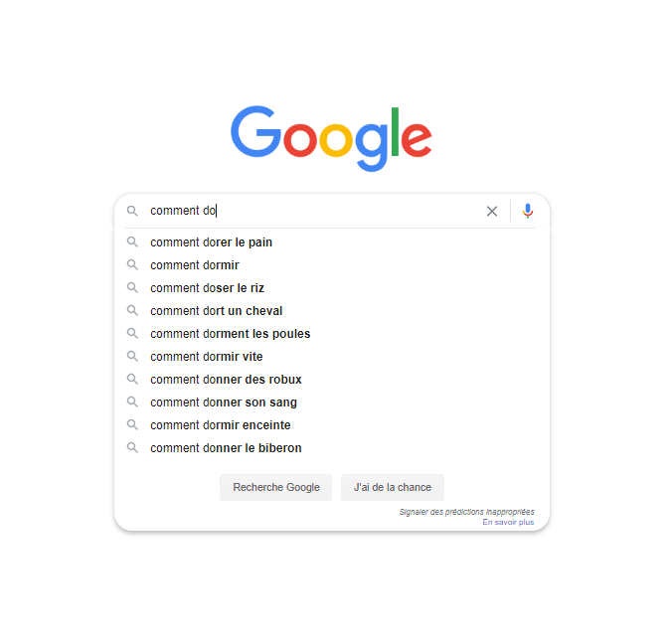
Task: Open 'Signaler des prédictions inappropriées' link
Action: 466,512
